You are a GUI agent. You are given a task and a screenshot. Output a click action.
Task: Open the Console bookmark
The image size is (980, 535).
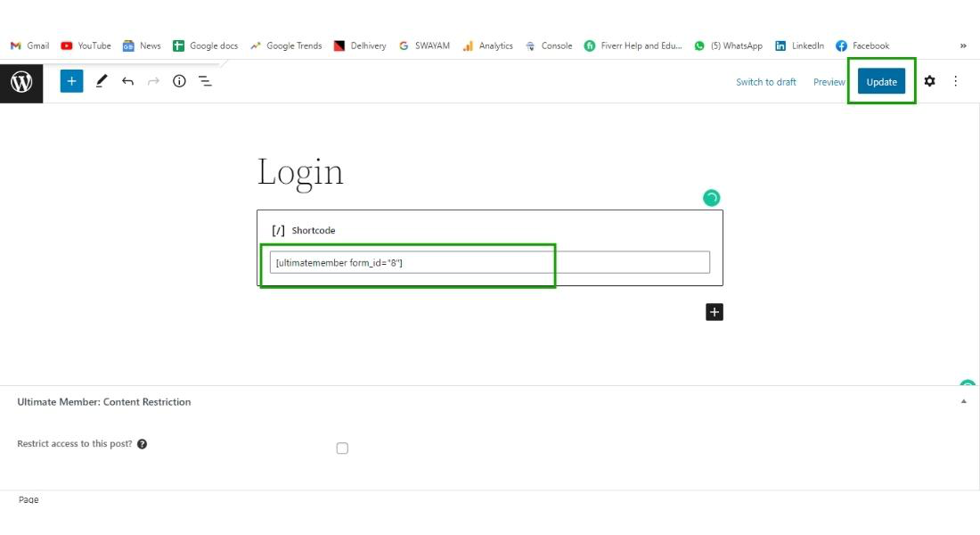pyautogui.click(x=549, y=45)
